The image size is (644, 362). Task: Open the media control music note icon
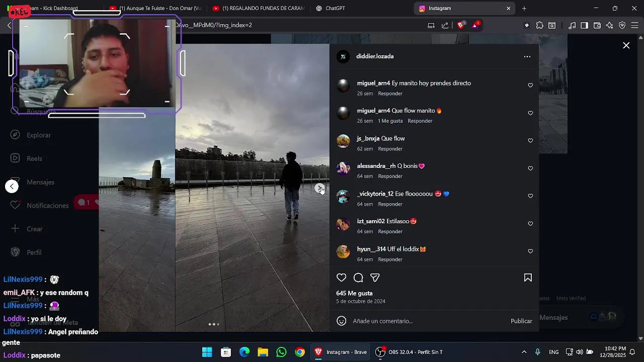click(x=572, y=26)
